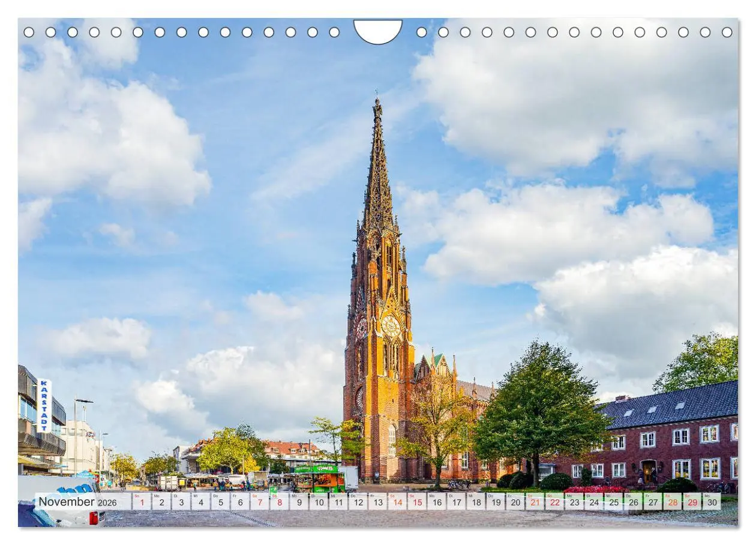756x545 pixels.
Task: Select calendar day 10
Action: click(319, 502)
